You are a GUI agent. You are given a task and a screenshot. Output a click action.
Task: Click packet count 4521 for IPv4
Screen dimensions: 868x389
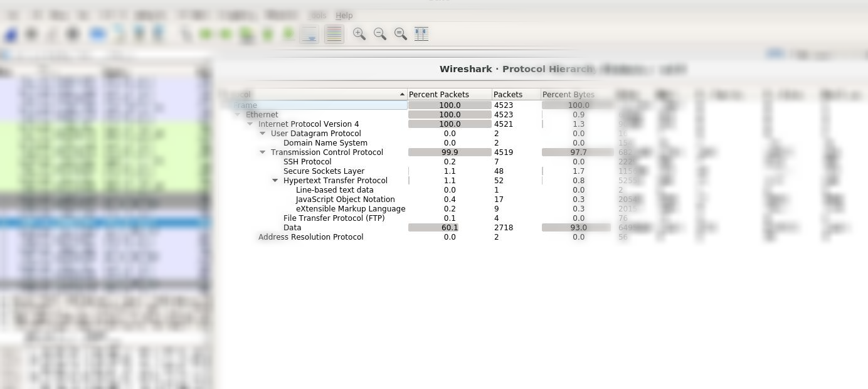504,124
